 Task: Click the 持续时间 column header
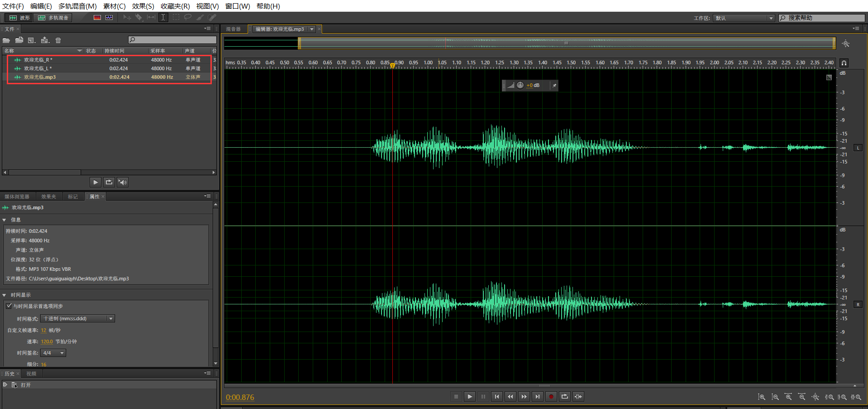[125, 51]
